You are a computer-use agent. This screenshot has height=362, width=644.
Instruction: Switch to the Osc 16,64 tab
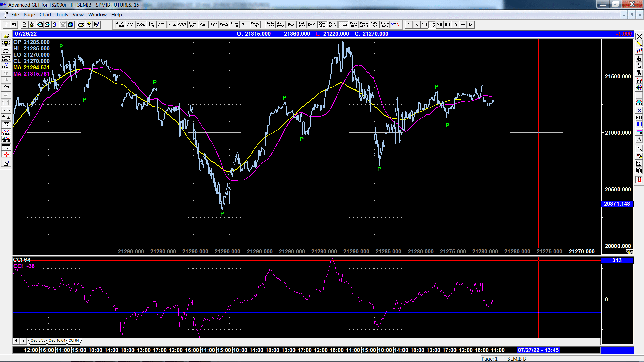click(57, 341)
